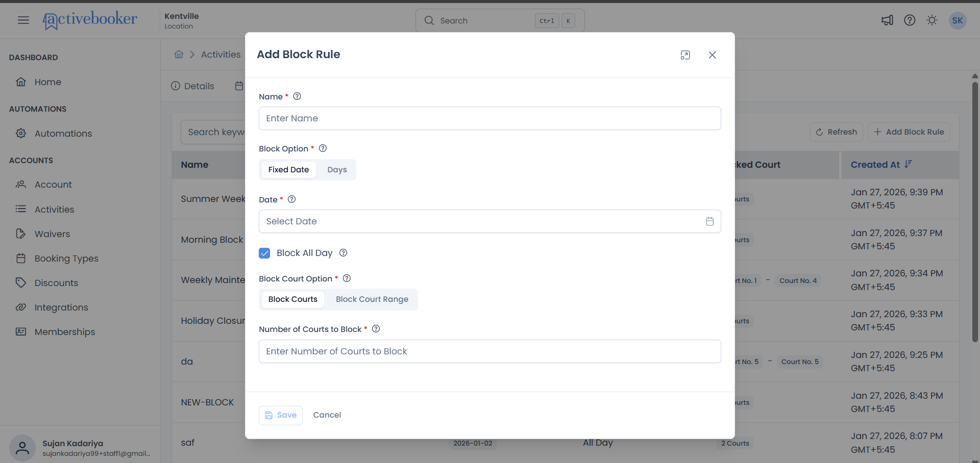Open the Waivers menu item
980x463 pixels.
(52, 234)
